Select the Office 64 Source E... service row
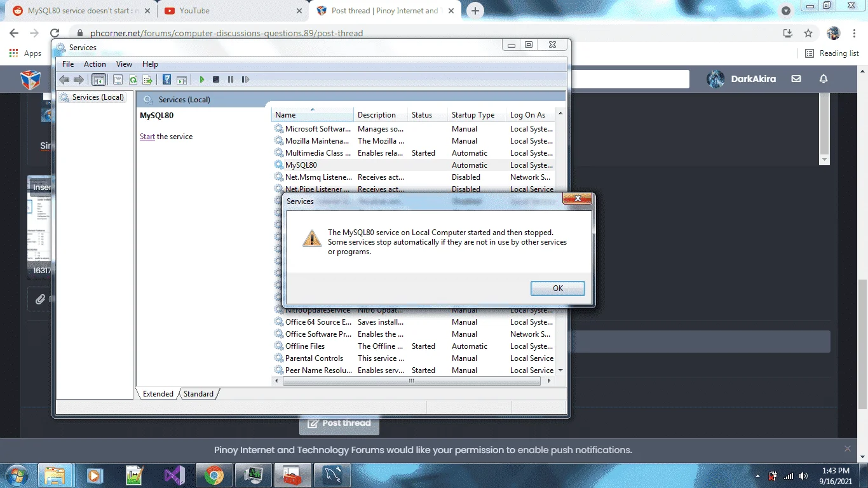This screenshot has width=868, height=488. point(414,322)
